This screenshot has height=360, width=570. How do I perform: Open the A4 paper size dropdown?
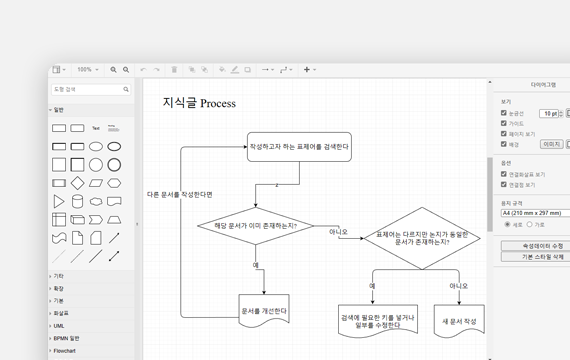(535, 213)
